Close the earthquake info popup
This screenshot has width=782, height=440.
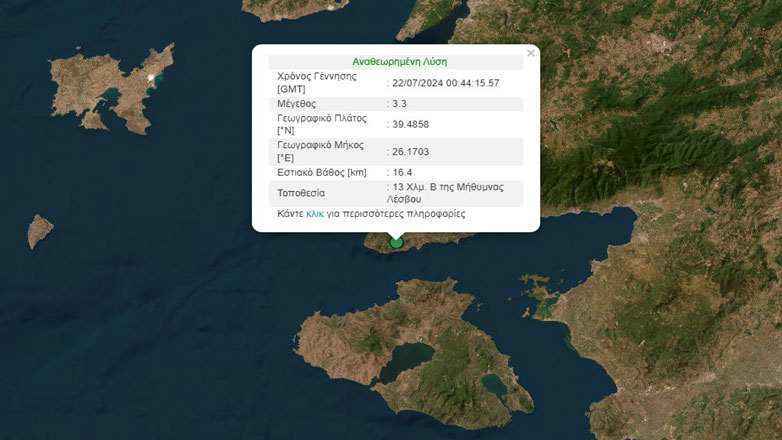(x=531, y=53)
